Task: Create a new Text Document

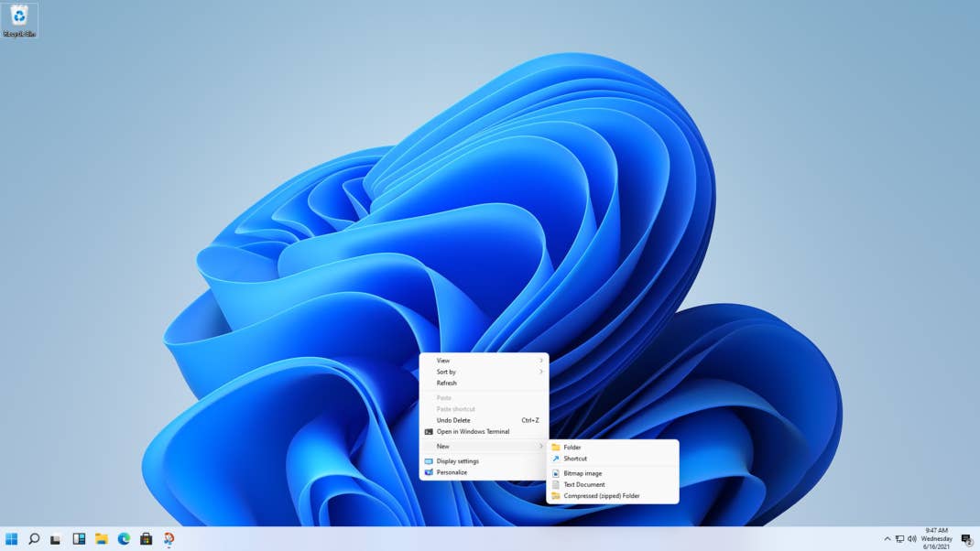Action: (613, 485)
